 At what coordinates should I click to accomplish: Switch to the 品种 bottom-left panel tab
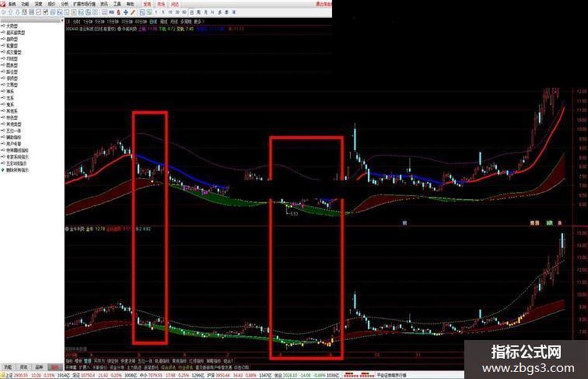tap(39, 367)
